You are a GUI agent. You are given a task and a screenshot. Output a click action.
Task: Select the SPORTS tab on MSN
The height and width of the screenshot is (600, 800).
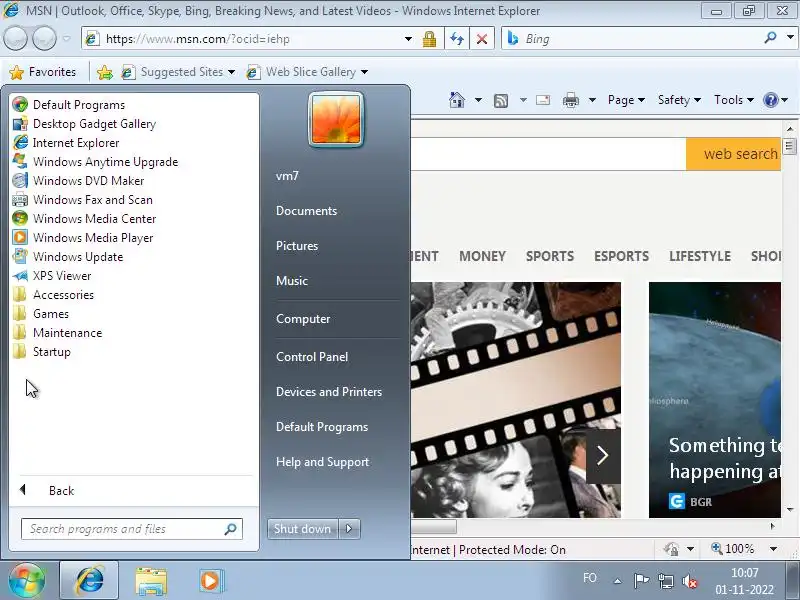(549, 256)
